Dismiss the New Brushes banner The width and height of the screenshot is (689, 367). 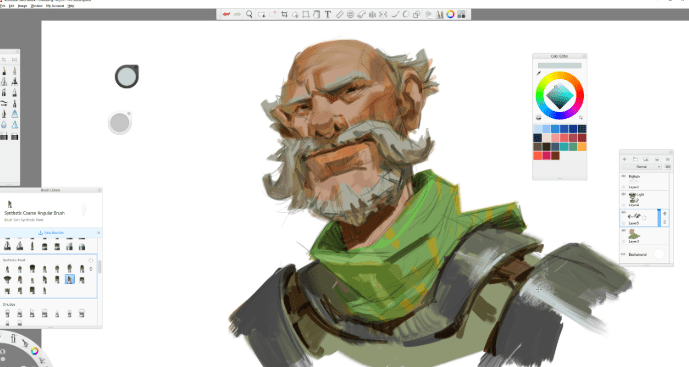pos(98,233)
